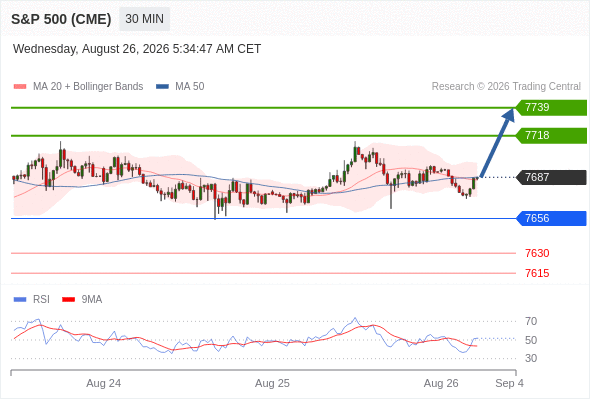
Task: Open Research 2026 Trading Central credit
Action: (x=506, y=87)
